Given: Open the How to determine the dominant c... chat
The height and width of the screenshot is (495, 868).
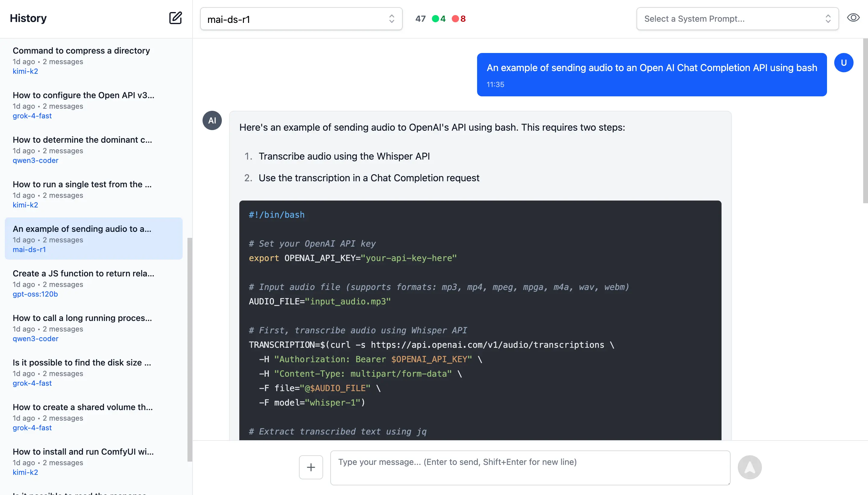Looking at the screenshot, I should point(93,150).
